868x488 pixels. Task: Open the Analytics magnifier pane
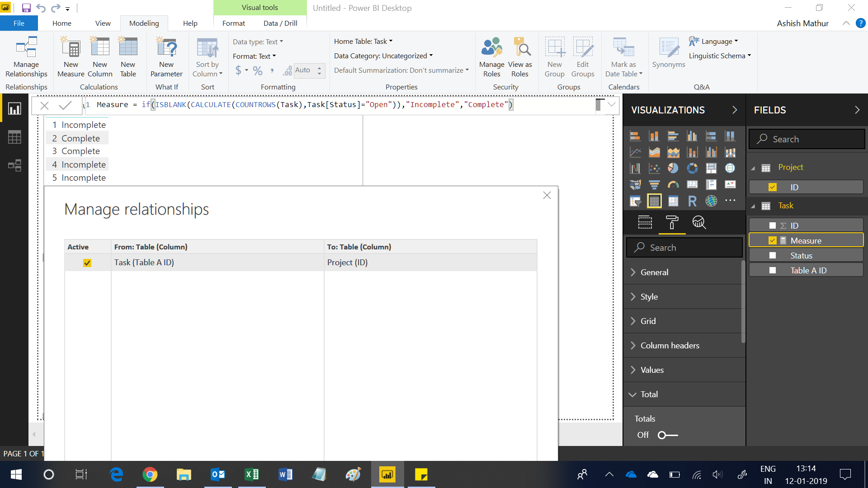click(x=699, y=222)
